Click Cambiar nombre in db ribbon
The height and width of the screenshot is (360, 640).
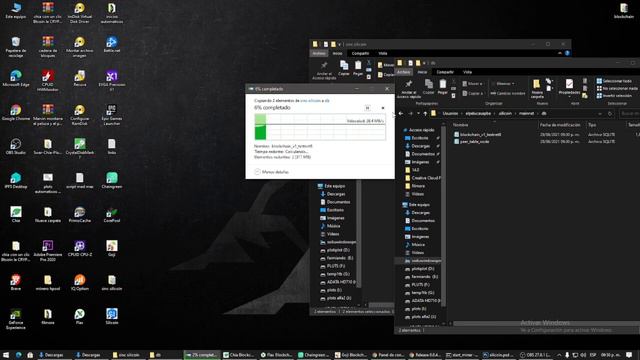tap(508, 93)
